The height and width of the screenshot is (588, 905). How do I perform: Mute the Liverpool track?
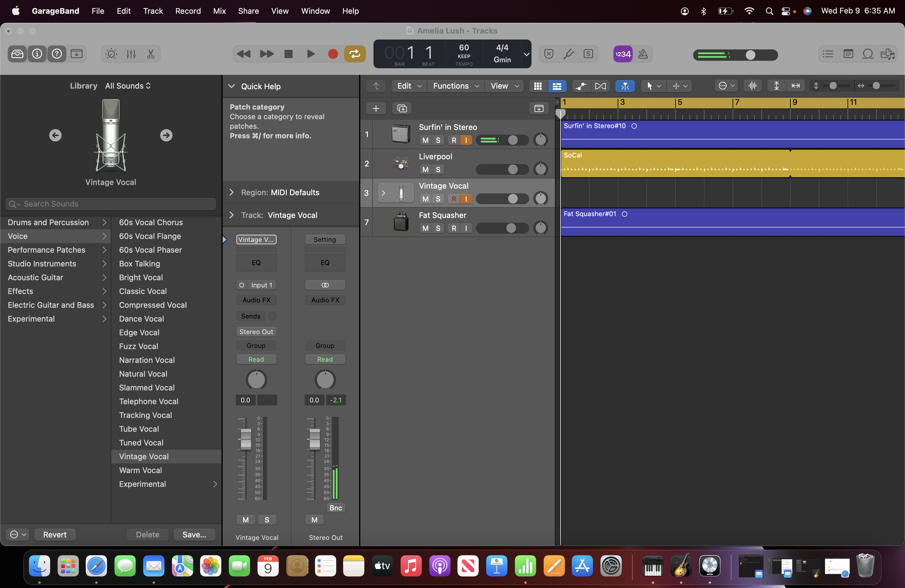[426, 170]
